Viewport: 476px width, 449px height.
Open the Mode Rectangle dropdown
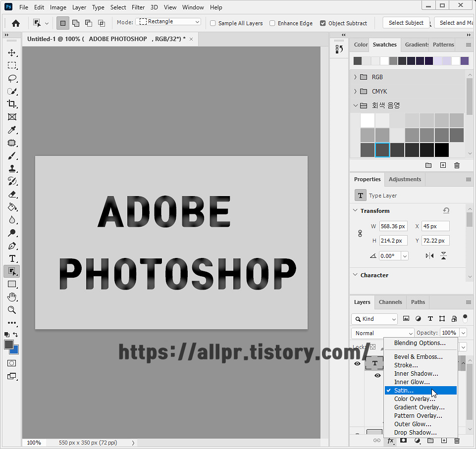point(168,22)
